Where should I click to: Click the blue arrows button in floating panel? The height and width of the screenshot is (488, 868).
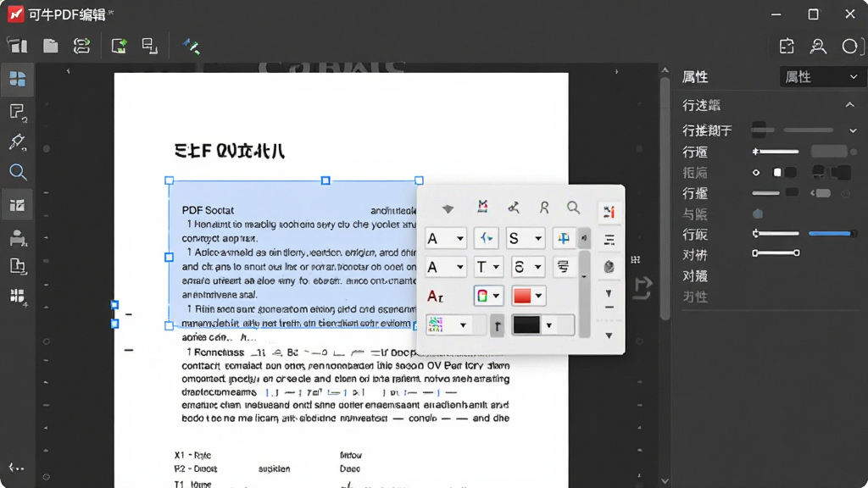coord(486,238)
